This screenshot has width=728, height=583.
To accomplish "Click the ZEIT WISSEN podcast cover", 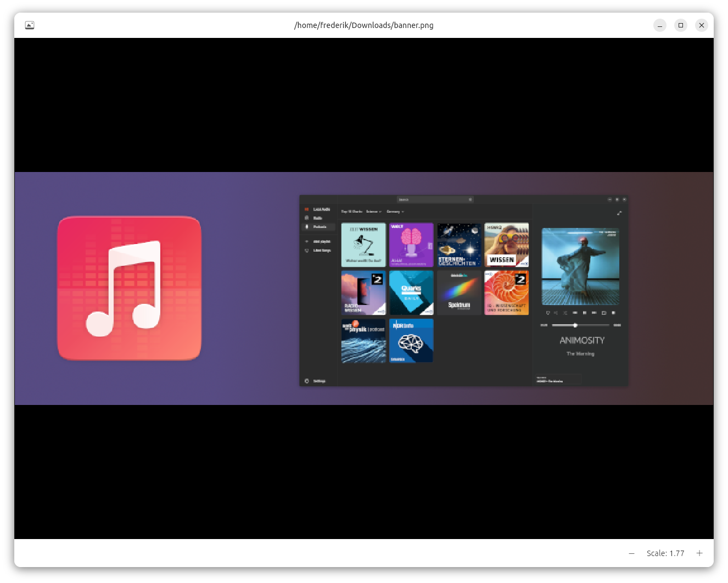I will (x=363, y=245).
